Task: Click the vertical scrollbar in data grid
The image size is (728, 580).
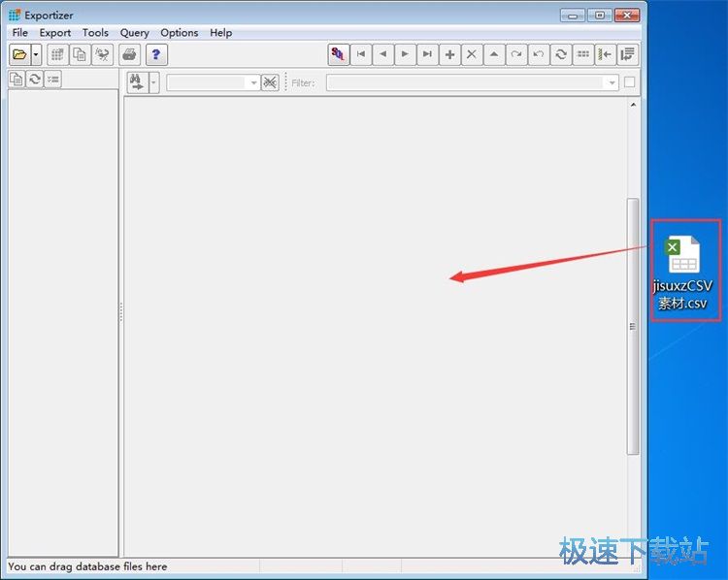Action: (x=632, y=326)
